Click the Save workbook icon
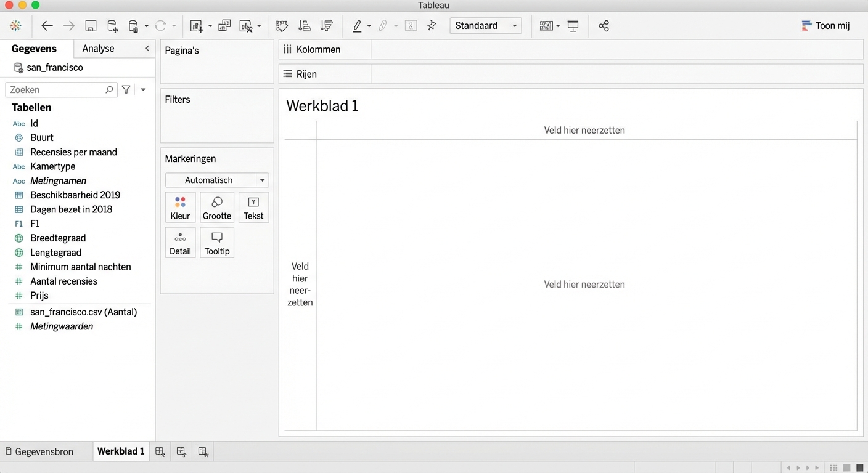Image resolution: width=868 pixels, height=473 pixels. pos(91,26)
